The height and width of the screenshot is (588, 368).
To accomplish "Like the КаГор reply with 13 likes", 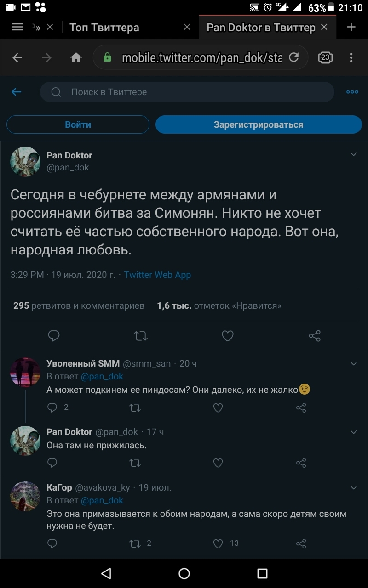I will tap(218, 544).
